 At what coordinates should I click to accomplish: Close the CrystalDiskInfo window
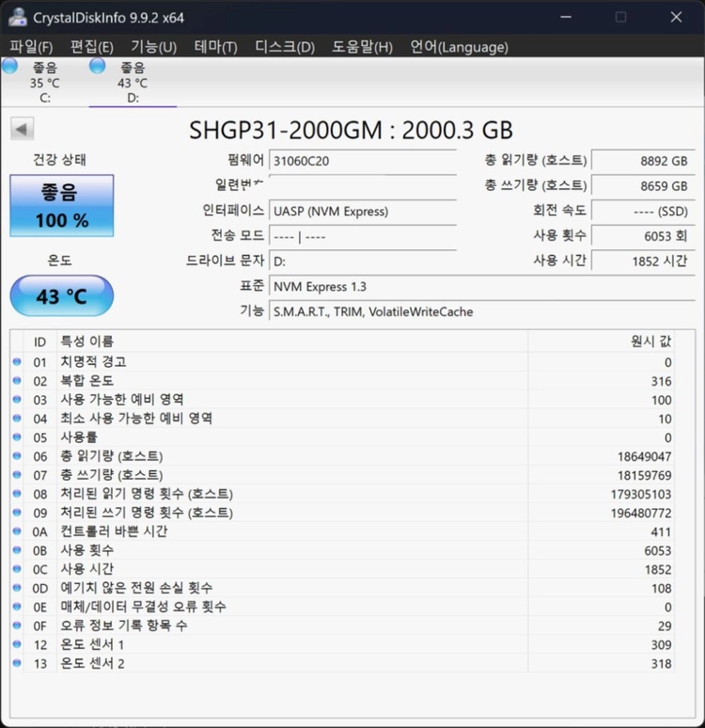click(676, 17)
